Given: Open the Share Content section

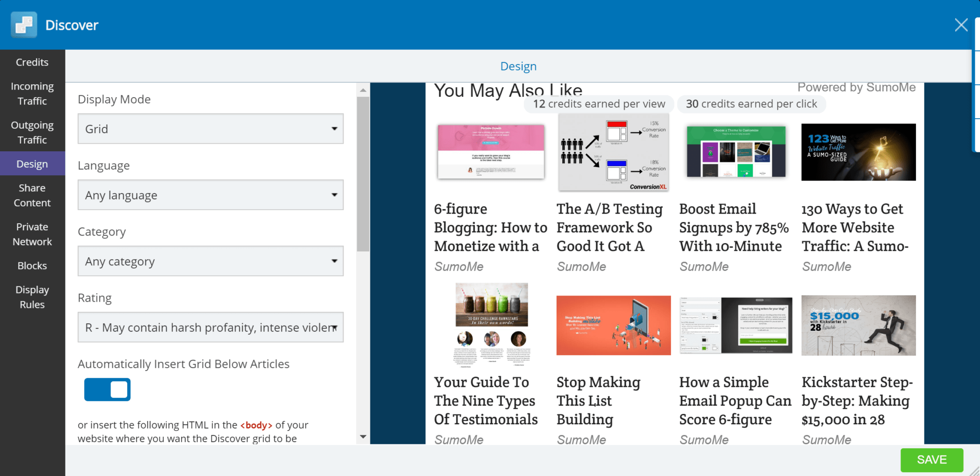Looking at the screenshot, I should (x=32, y=195).
